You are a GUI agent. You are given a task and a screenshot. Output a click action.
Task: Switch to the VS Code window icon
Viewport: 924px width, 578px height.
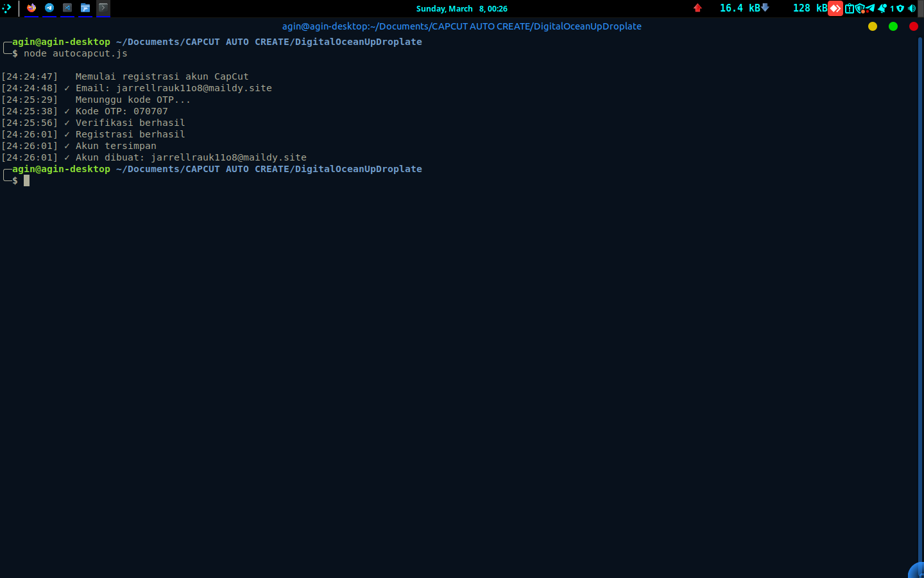[67, 8]
